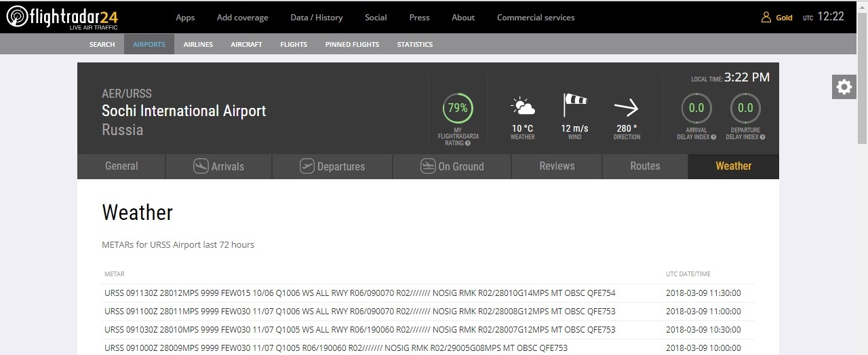The image size is (868, 355).
Task: Select the Routes tab
Action: 645,166
